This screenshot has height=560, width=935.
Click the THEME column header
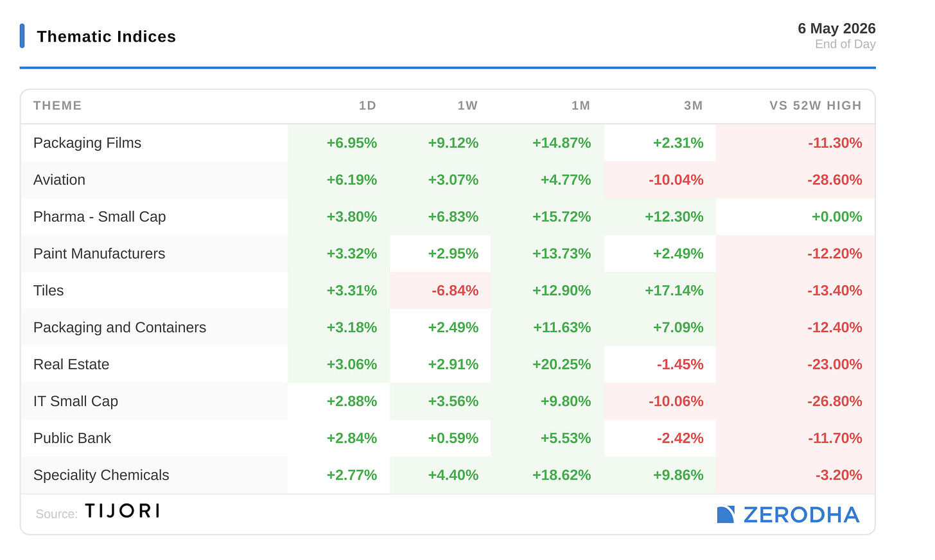58,106
